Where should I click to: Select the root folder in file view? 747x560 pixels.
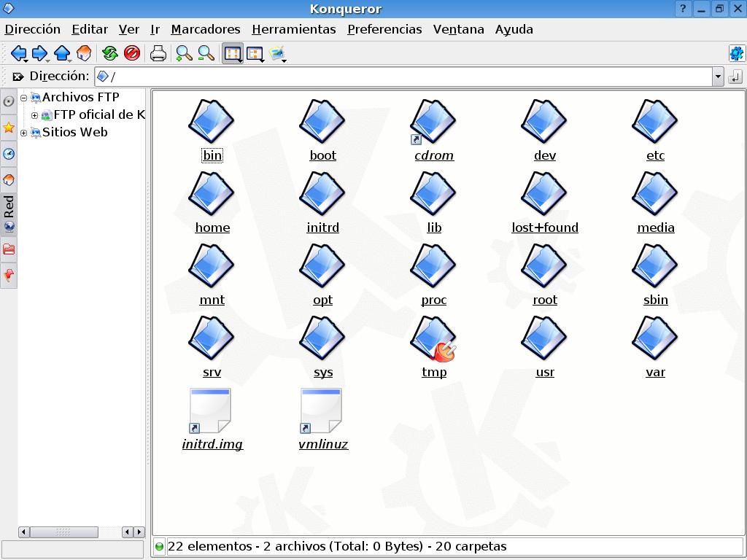[x=544, y=266]
